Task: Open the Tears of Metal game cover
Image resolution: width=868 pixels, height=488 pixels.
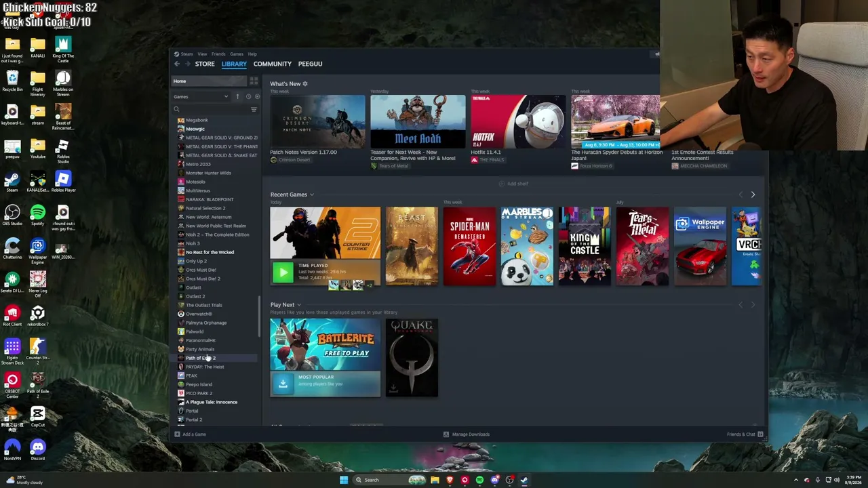Action: coord(642,247)
